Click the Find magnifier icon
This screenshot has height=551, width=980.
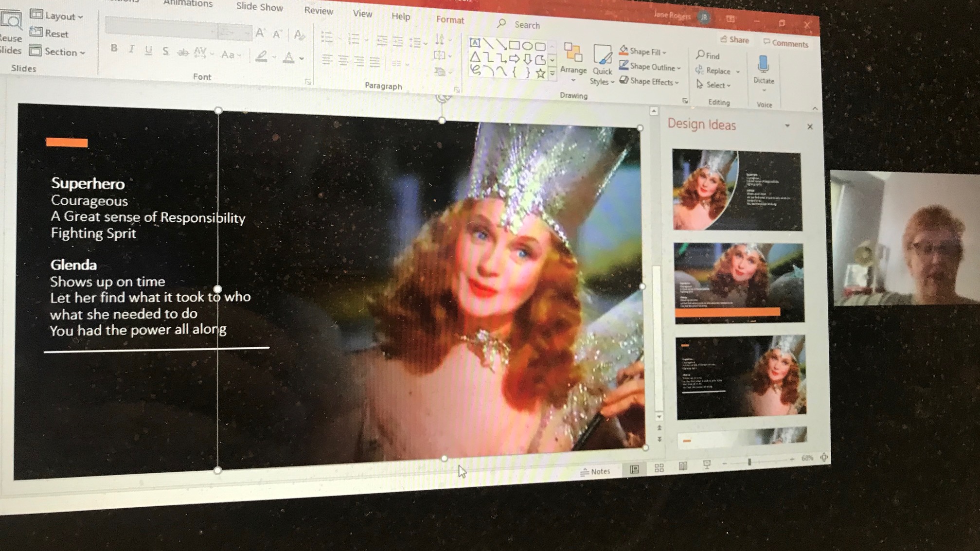700,55
